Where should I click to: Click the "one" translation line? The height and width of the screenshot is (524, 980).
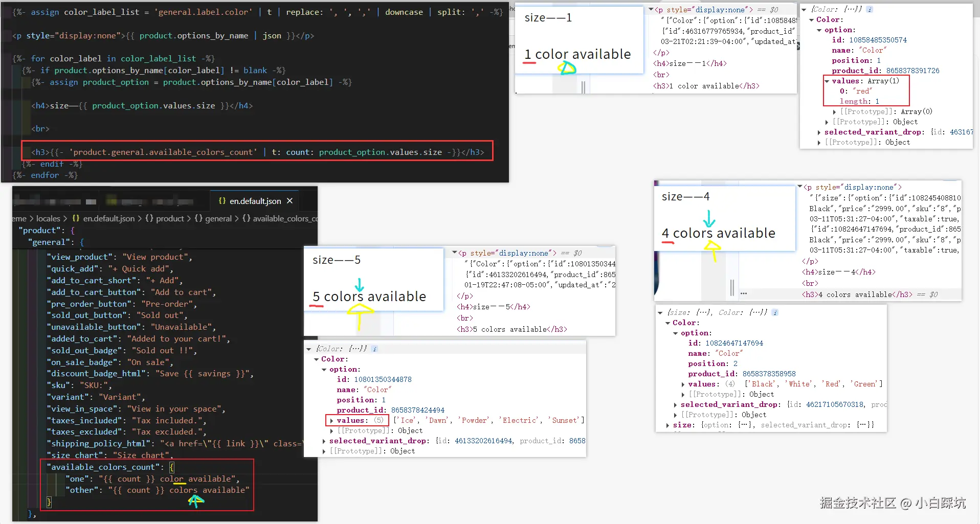click(152, 479)
